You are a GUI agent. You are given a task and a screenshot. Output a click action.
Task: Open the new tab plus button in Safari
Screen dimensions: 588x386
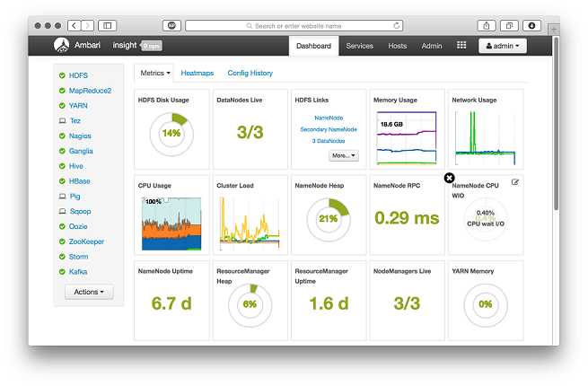[x=554, y=29]
